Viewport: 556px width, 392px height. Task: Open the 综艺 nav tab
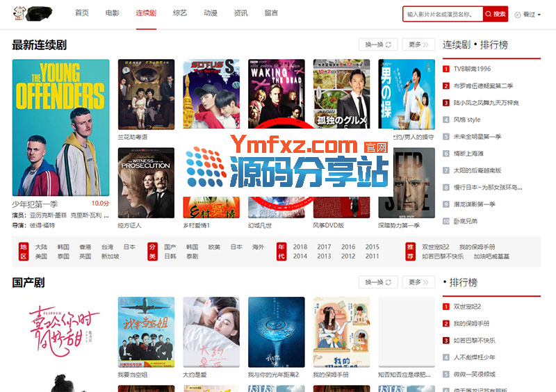coord(179,13)
